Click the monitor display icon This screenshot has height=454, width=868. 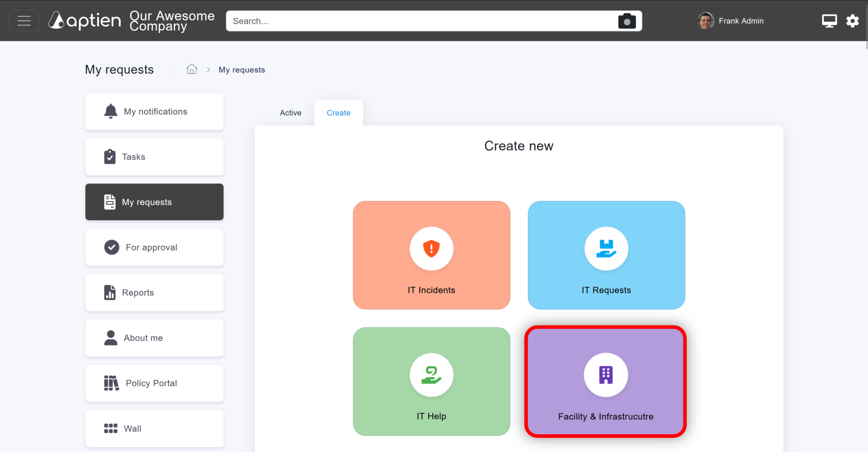point(829,21)
